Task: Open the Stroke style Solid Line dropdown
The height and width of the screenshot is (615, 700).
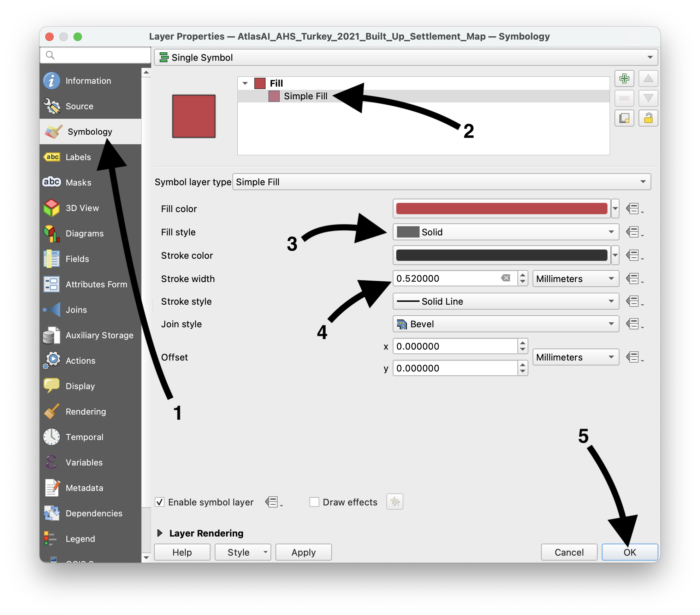Action: [506, 301]
